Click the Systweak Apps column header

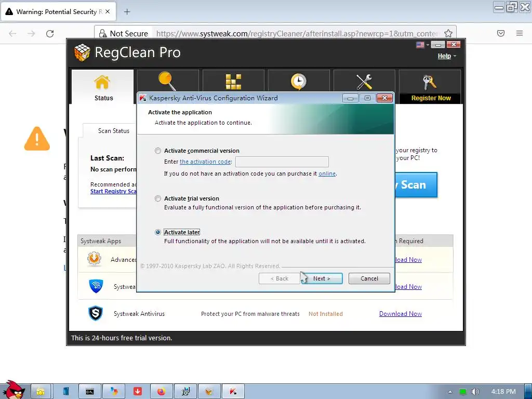coord(101,241)
